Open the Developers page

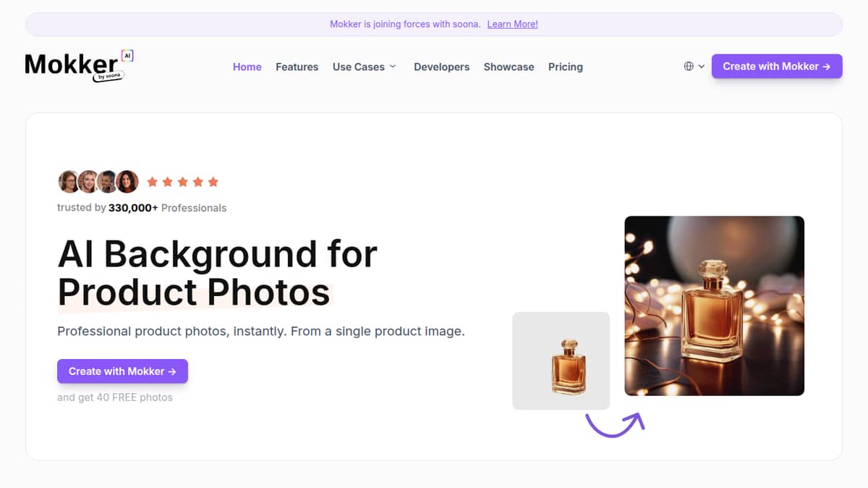pyautogui.click(x=442, y=67)
